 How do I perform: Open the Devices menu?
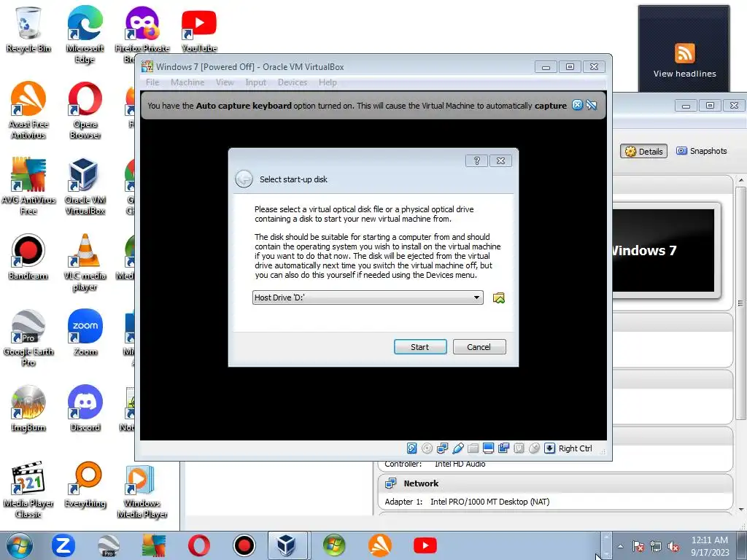point(292,82)
